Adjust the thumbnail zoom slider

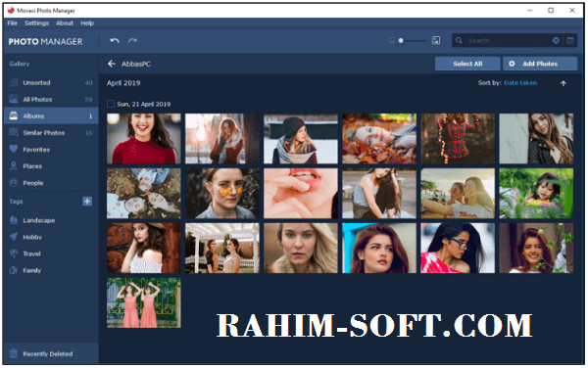[x=413, y=40]
